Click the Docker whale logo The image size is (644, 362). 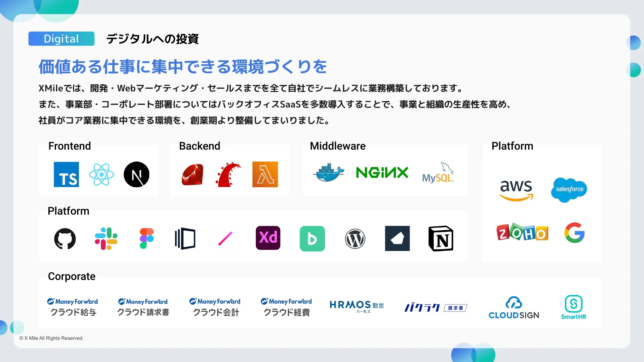(329, 173)
